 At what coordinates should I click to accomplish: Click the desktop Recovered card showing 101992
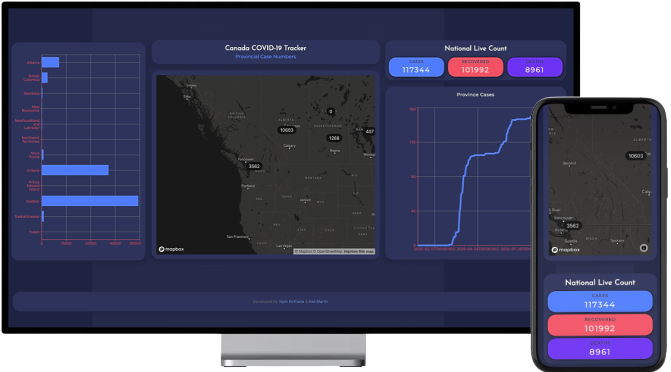click(475, 67)
